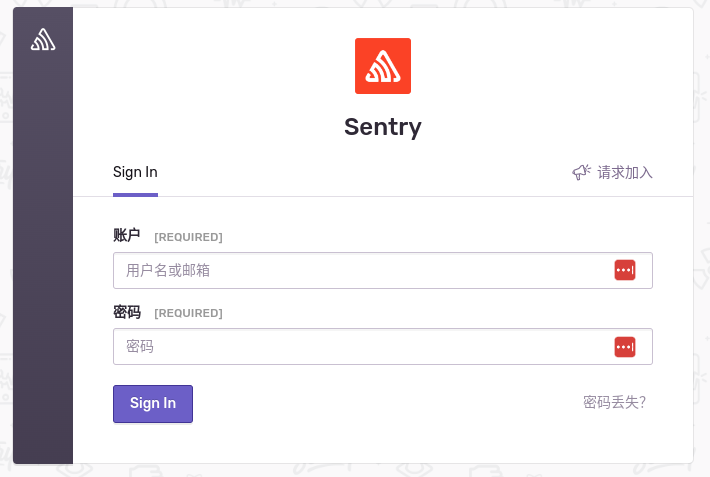Focus the 密码 password input field
Image resolution: width=710 pixels, height=477 pixels.
tap(383, 347)
